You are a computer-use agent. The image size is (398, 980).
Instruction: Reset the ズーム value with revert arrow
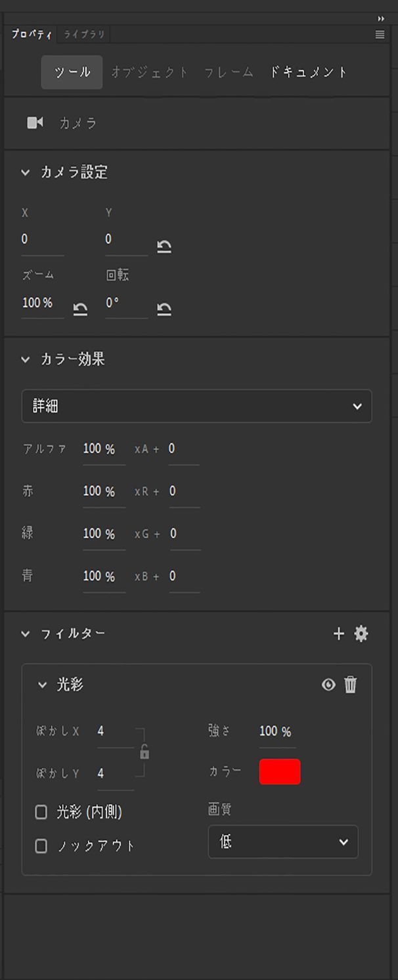click(79, 308)
